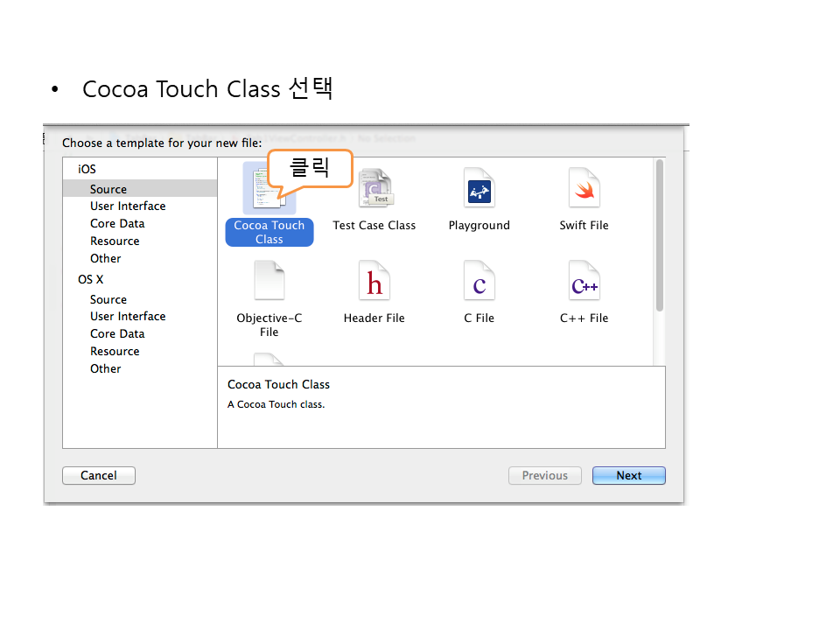Choose the C++ File template icon
The height and width of the screenshot is (630, 840).
[x=584, y=283]
